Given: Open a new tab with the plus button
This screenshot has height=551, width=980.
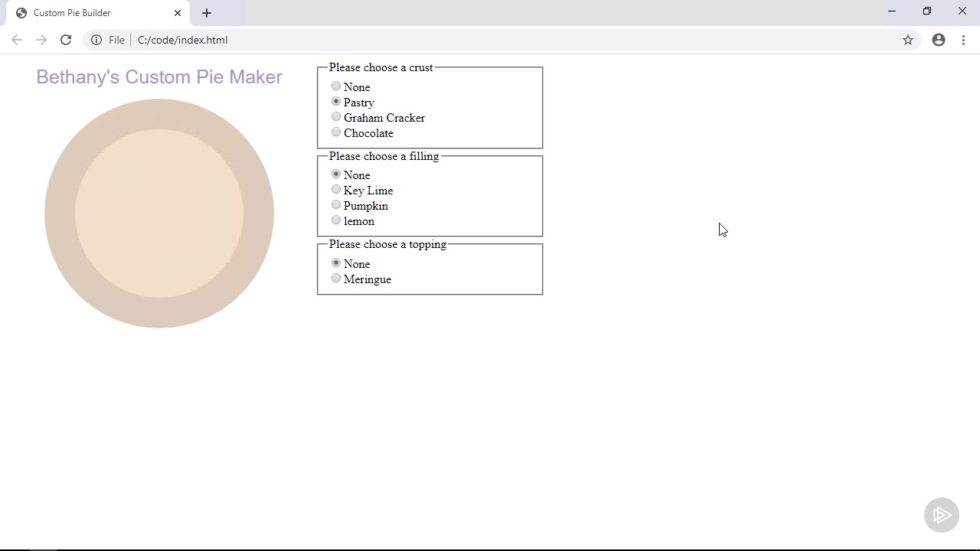Looking at the screenshot, I should click(x=207, y=13).
